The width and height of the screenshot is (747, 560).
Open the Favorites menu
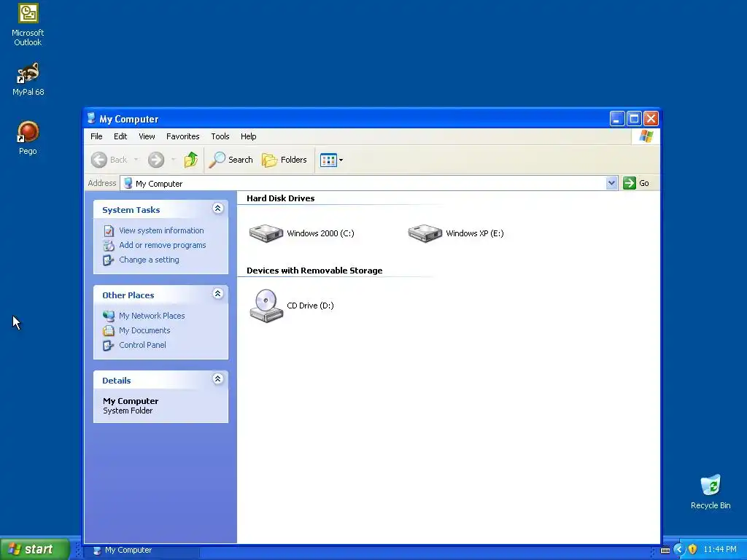[x=183, y=136]
